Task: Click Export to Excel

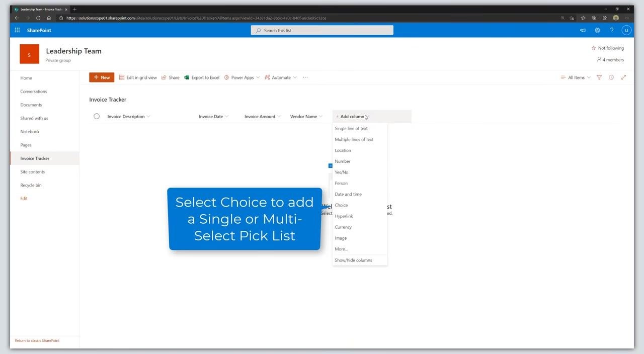Action: tap(202, 77)
